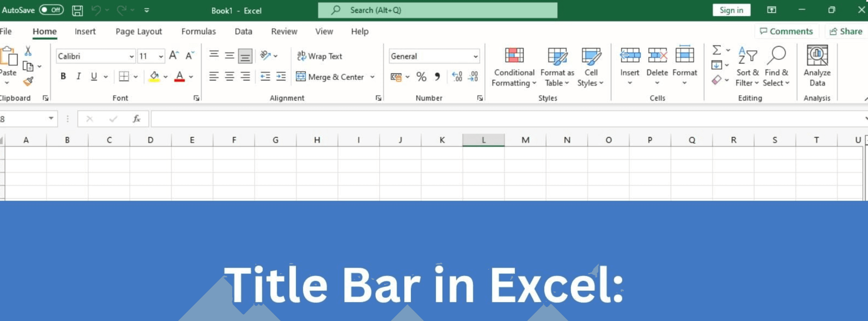Click the Save floppy disk icon
This screenshot has height=321, width=868.
[x=78, y=10]
